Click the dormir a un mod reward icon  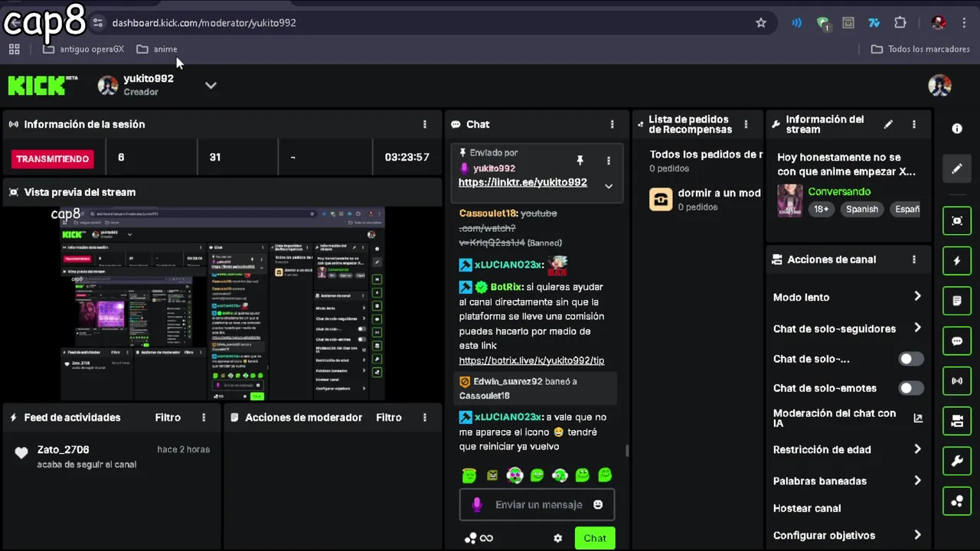661,199
